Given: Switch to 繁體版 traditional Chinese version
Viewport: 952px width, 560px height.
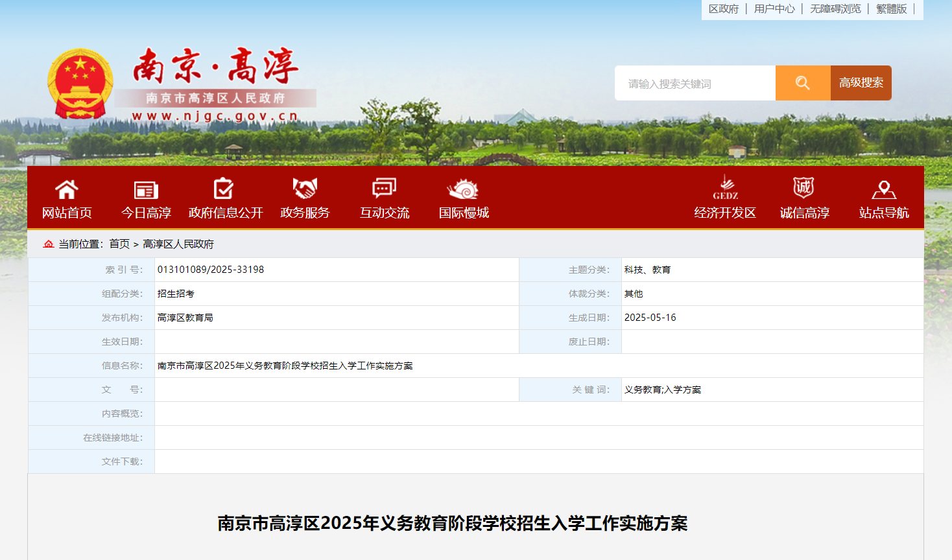Looking at the screenshot, I should click(891, 9).
